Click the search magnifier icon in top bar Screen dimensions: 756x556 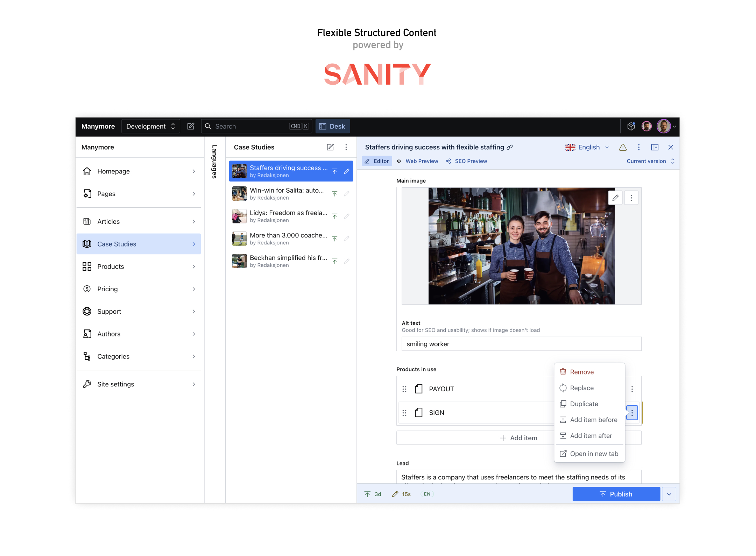click(x=208, y=126)
